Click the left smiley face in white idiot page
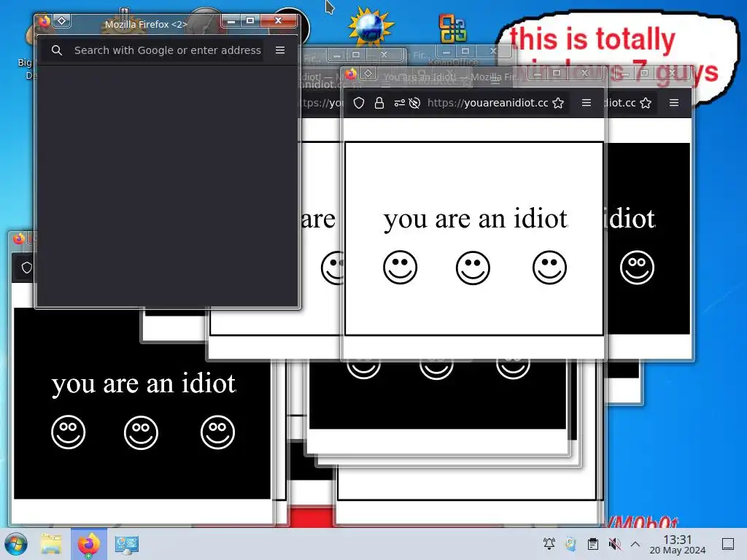The width and height of the screenshot is (747, 560). pyautogui.click(x=400, y=268)
